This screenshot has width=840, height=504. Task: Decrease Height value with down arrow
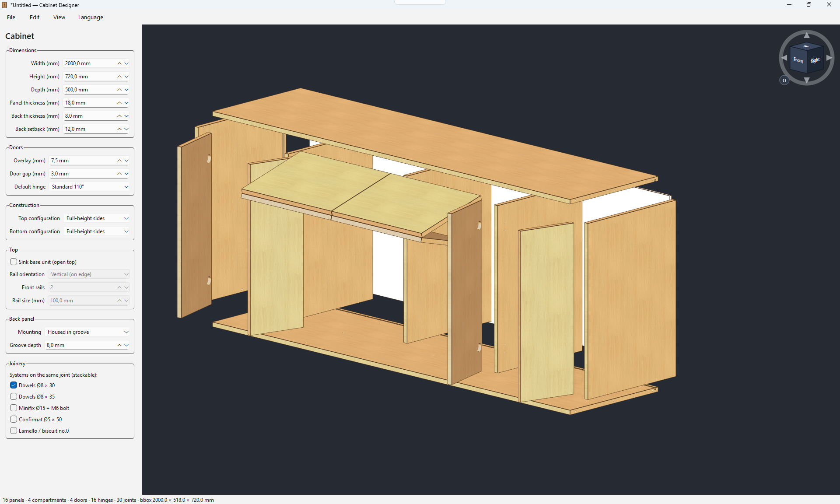(x=126, y=77)
